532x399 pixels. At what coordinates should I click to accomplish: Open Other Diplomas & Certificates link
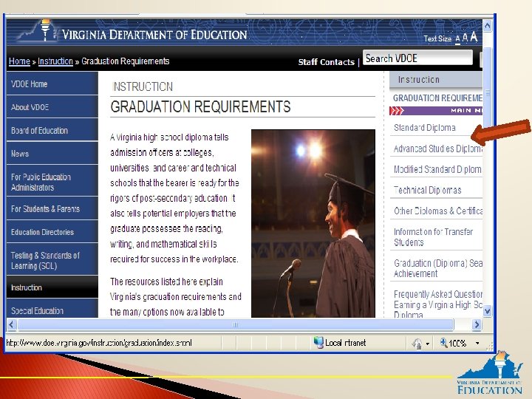click(437, 211)
